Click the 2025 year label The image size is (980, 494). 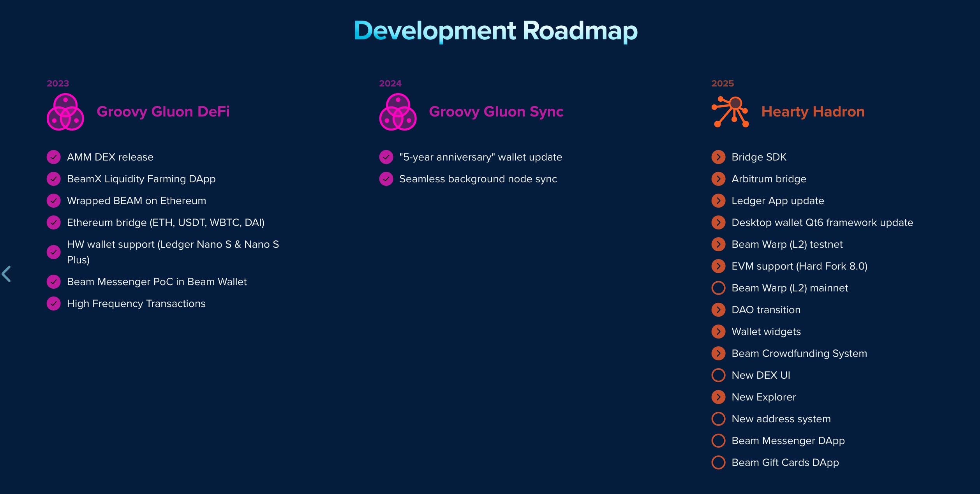[723, 83]
